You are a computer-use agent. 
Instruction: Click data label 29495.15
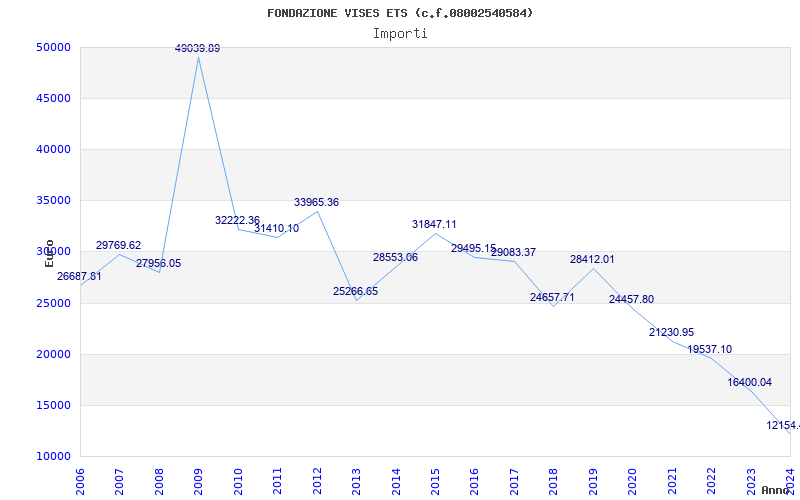click(x=473, y=248)
